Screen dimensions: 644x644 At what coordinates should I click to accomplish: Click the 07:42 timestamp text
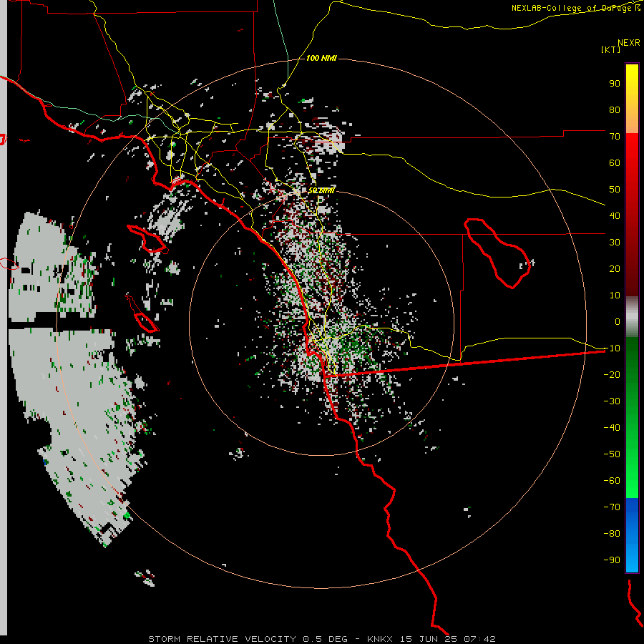pyautogui.click(x=479, y=639)
